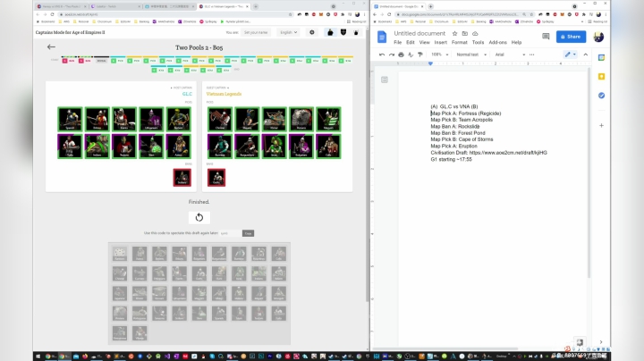Open a new tab in Docs window
Screen dimensions: 644x361
[430, 6]
